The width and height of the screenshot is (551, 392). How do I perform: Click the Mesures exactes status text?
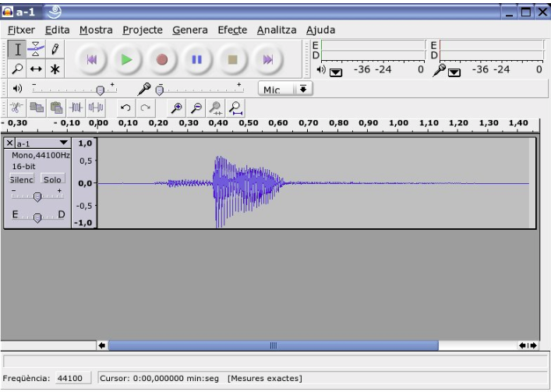265,378
